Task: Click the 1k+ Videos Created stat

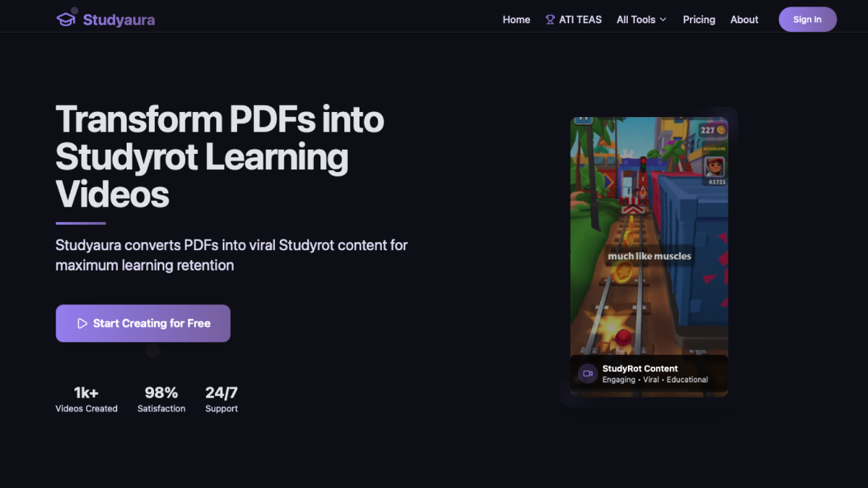Action: [86, 399]
